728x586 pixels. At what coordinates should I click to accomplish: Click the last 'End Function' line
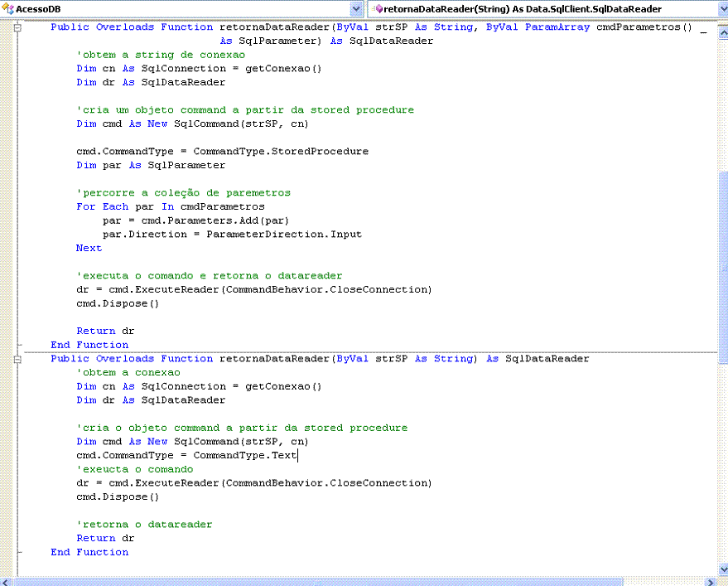tap(89, 552)
